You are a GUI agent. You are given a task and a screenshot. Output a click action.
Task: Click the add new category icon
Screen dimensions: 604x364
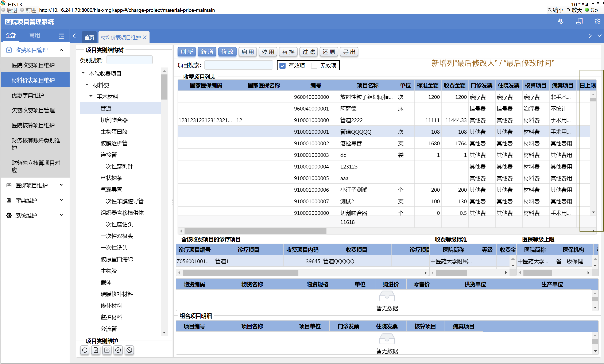pos(96,350)
